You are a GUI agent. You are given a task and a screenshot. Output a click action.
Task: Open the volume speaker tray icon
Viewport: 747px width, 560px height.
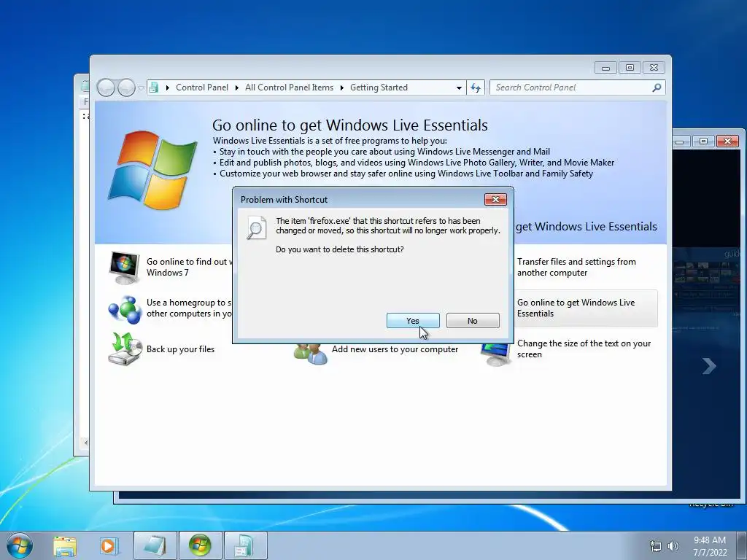click(673, 546)
